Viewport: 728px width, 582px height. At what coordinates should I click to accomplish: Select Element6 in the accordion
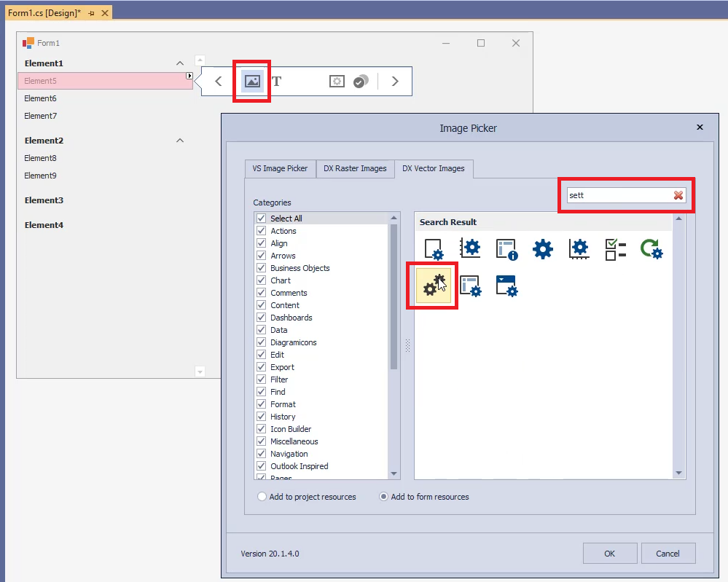pos(106,98)
